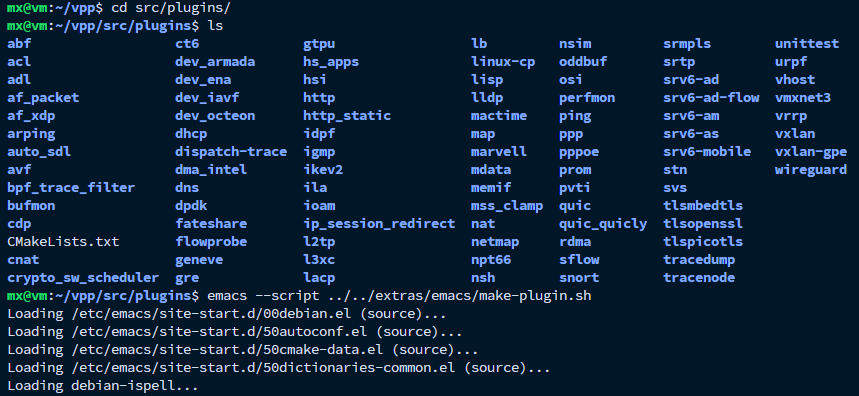Click the dpdk plugin directory
This screenshot has height=396, width=859.
tap(191, 206)
